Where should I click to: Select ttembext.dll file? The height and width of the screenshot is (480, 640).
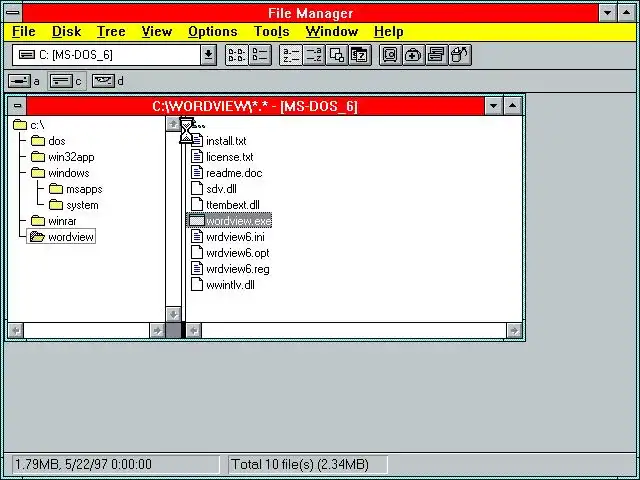coord(225,205)
